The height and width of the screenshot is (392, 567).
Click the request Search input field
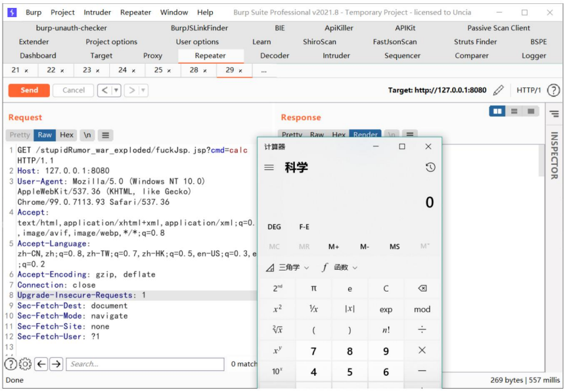pyautogui.click(x=145, y=364)
